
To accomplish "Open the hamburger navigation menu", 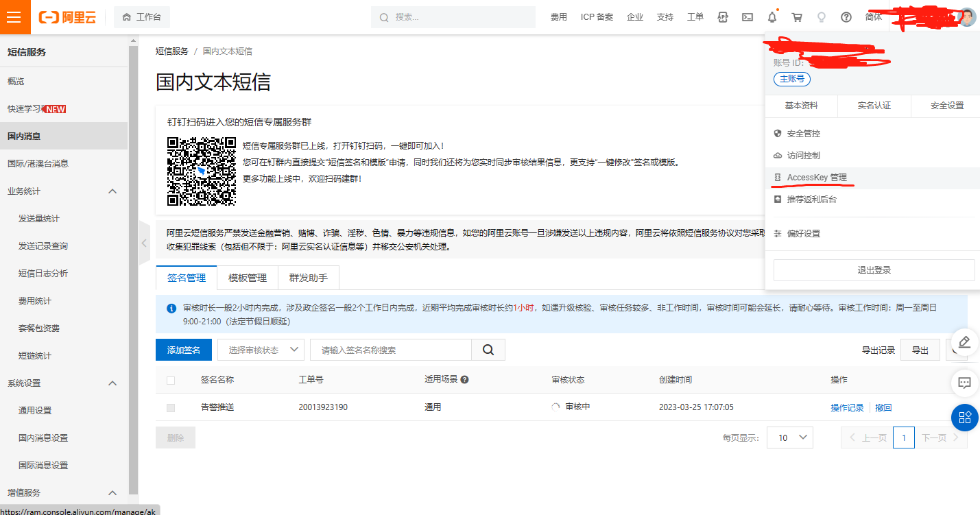I will coord(15,17).
